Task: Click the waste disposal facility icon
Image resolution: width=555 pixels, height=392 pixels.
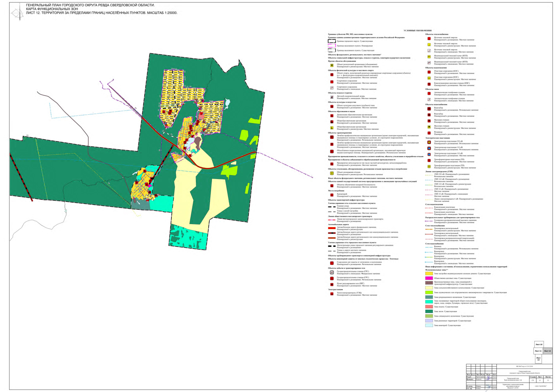Action: [x=332, y=173]
